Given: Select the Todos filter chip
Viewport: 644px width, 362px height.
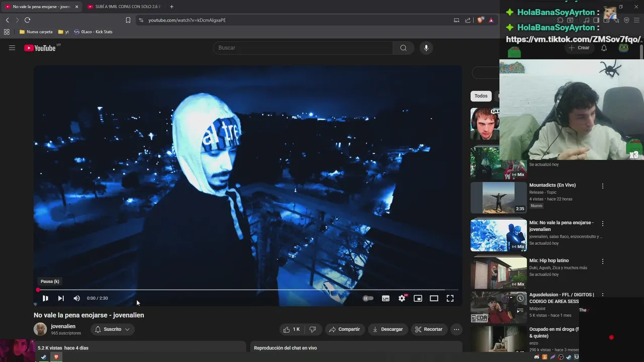Looking at the screenshot, I should click(481, 96).
